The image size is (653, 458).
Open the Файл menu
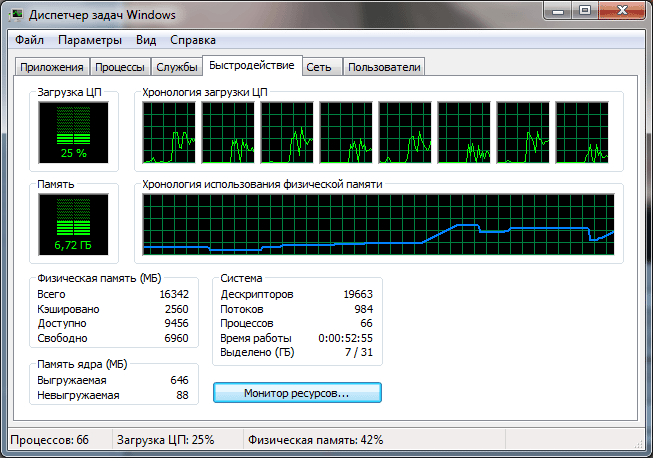coord(29,40)
